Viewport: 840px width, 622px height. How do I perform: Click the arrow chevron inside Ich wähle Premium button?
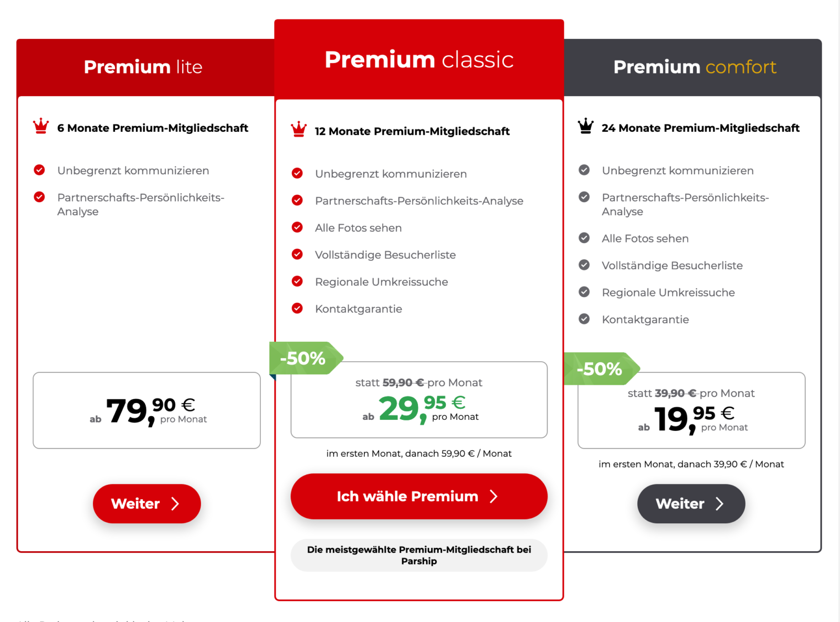(492, 496)
